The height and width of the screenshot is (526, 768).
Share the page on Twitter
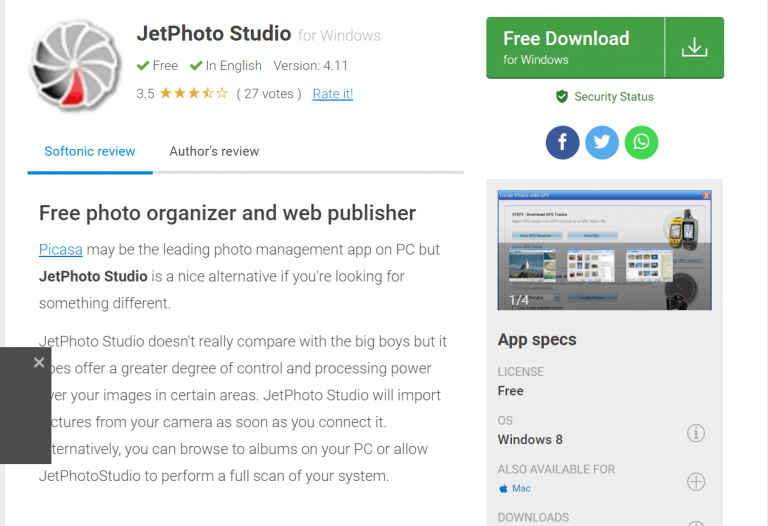pyautogui.click(x=602, y=142)
